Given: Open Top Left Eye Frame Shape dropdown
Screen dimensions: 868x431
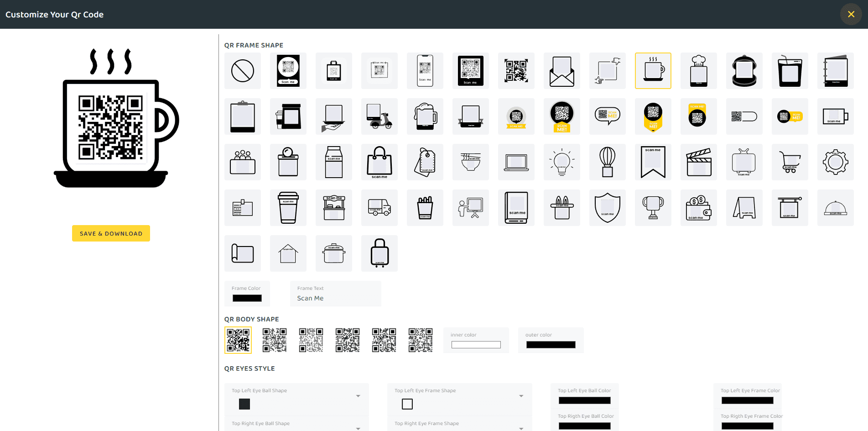Looking at the screenshot, I should tap(460, 399).
